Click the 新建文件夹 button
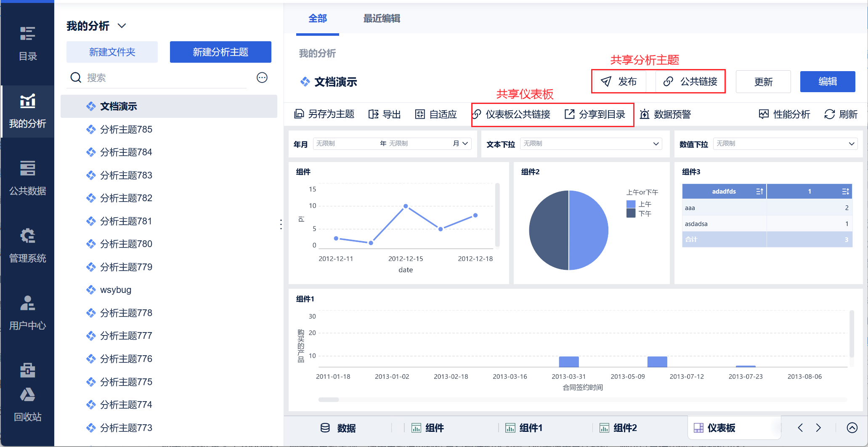This screenshot has height=447, width=868. tap(112, 52)
